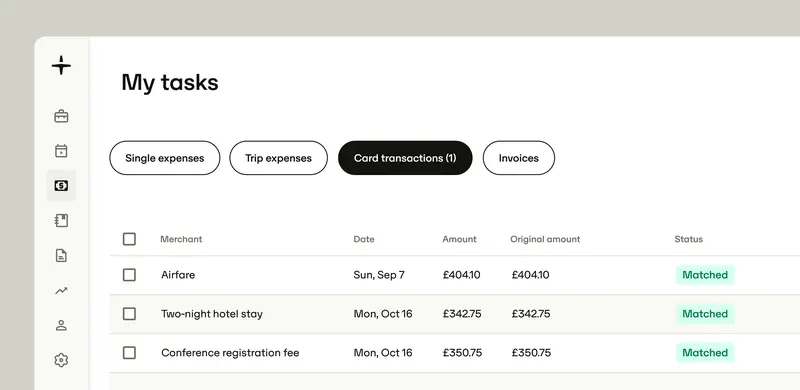
Task: Switch to the Invoices tab
Action: pyautogui.click(x=519, y=158)
